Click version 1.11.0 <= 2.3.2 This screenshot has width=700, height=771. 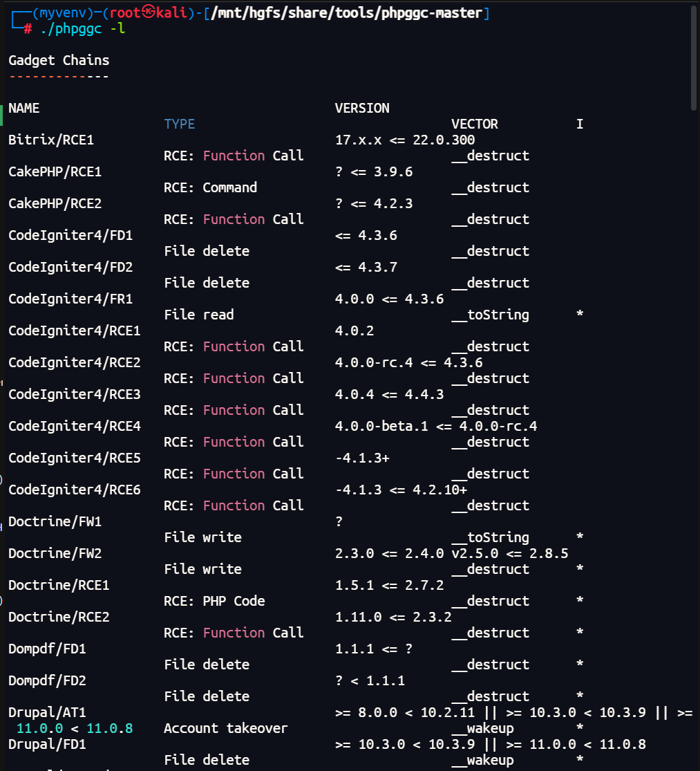(393, 617)
